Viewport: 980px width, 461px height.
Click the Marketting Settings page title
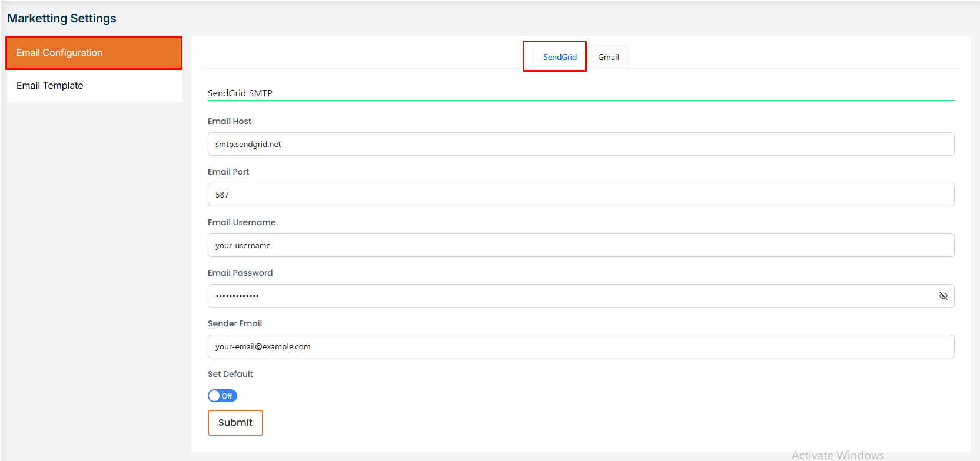click(x=62, y=18)
